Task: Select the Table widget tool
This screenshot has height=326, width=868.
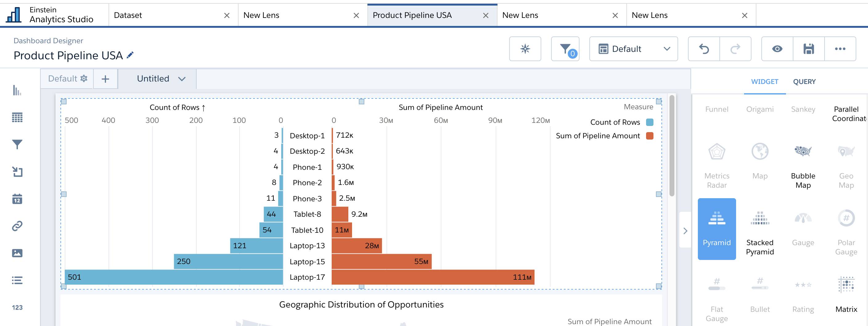Action: point(18,117)
